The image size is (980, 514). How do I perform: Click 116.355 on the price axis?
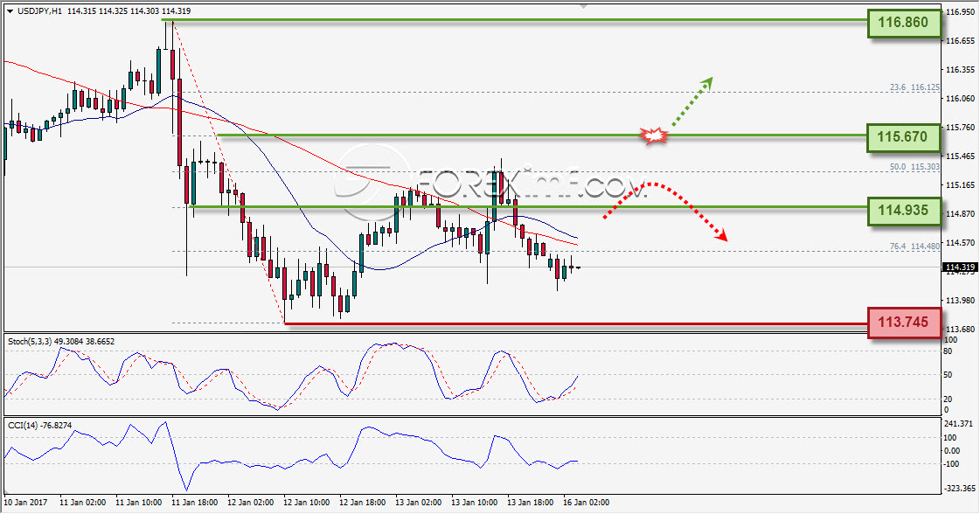tap(961, 69)
